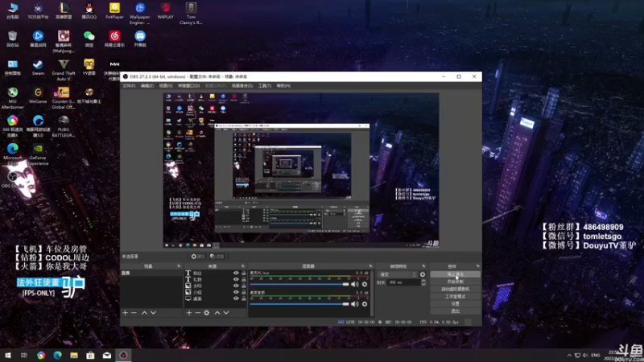Select the 直播 scene in Scenes list
Image resolution: width=644 pixels, height=362 pixels.
pyautogui.click(x=151, y=273)
